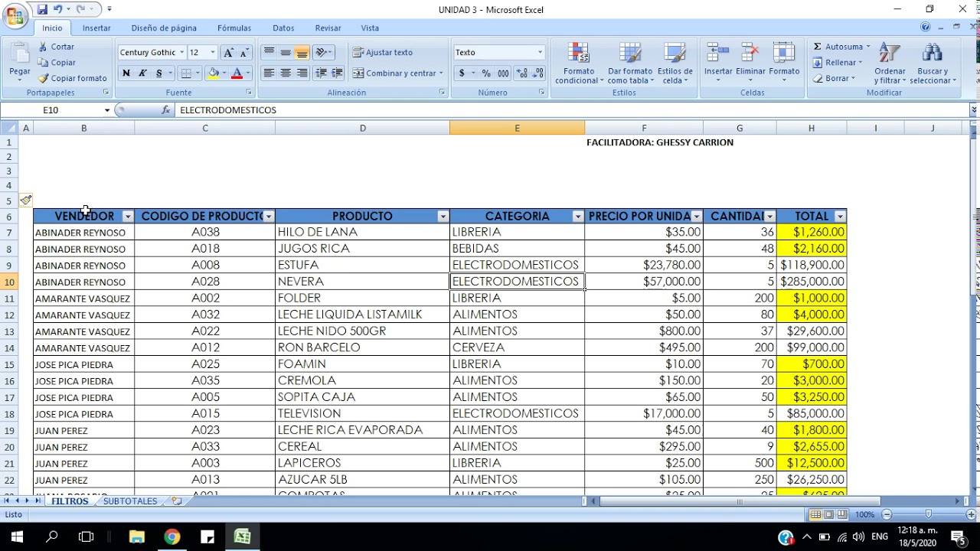Toggle middle vertical alignment

pyautogui.click(x=286, y=52)
